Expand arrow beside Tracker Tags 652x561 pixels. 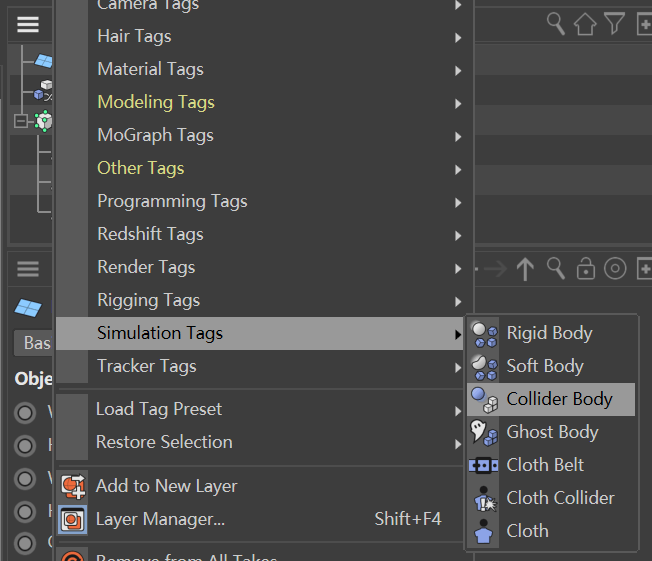[x=458, y=367]
